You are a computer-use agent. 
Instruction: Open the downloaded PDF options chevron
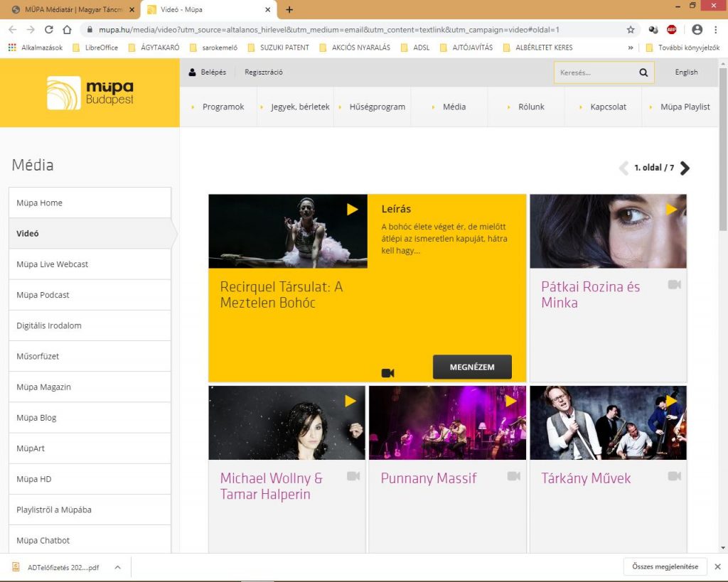tap(117, 567)
